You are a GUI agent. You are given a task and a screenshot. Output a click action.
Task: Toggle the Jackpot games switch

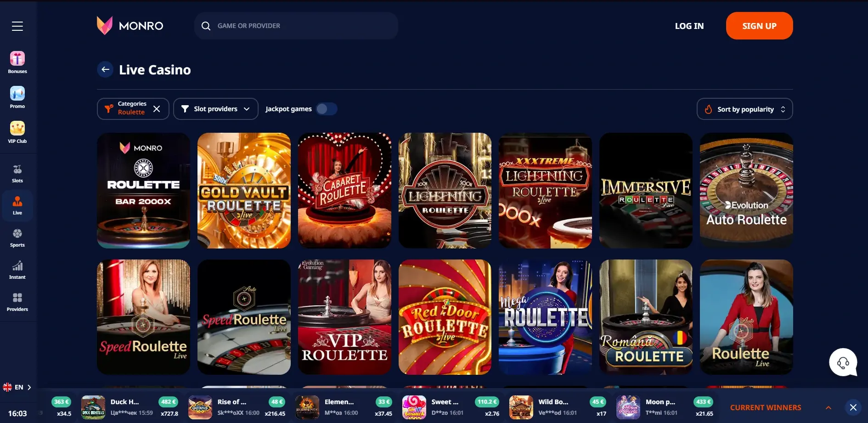tap(327, 109)
